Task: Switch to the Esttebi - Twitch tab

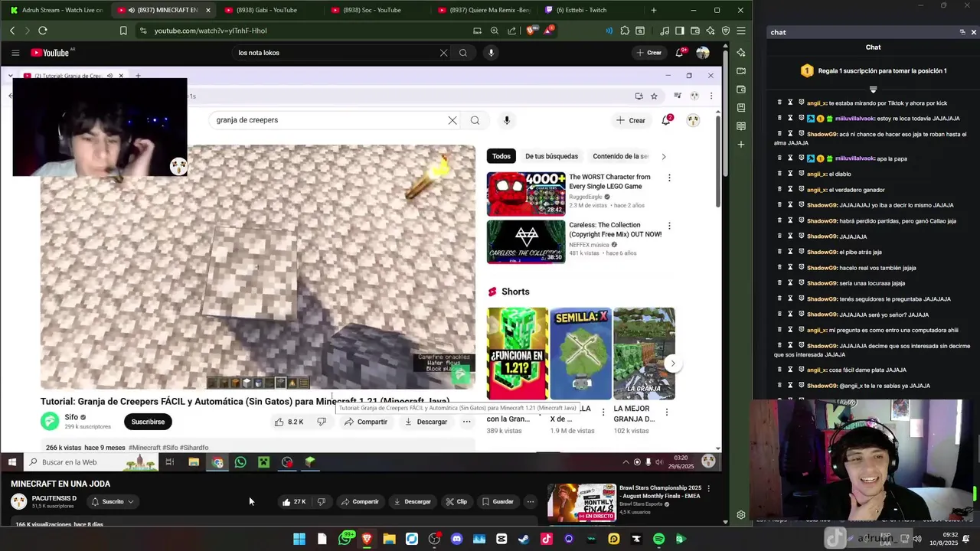Action: [x=590, y=10]
